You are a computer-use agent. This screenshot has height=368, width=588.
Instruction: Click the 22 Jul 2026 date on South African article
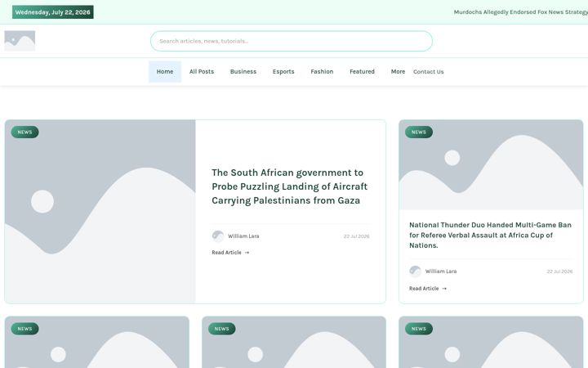coord(357,236)
